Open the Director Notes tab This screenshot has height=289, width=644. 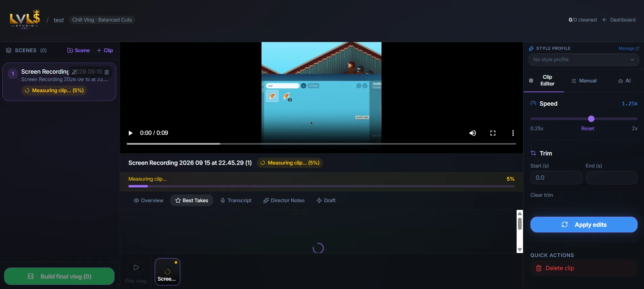point(284,201)
